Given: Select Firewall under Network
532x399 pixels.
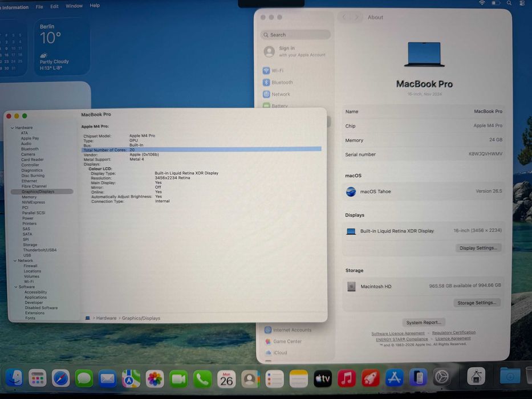Looking at the screenshot, I should point(31,266).
